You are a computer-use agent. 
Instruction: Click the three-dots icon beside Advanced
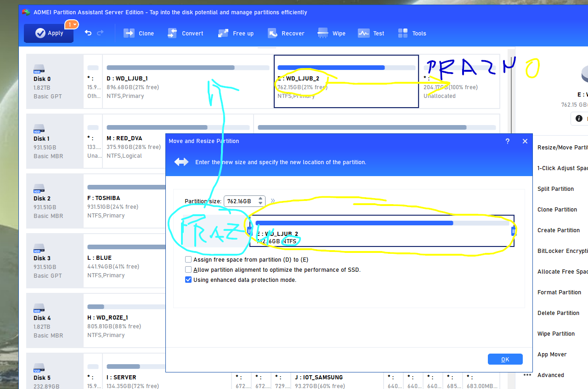(527, 375)
